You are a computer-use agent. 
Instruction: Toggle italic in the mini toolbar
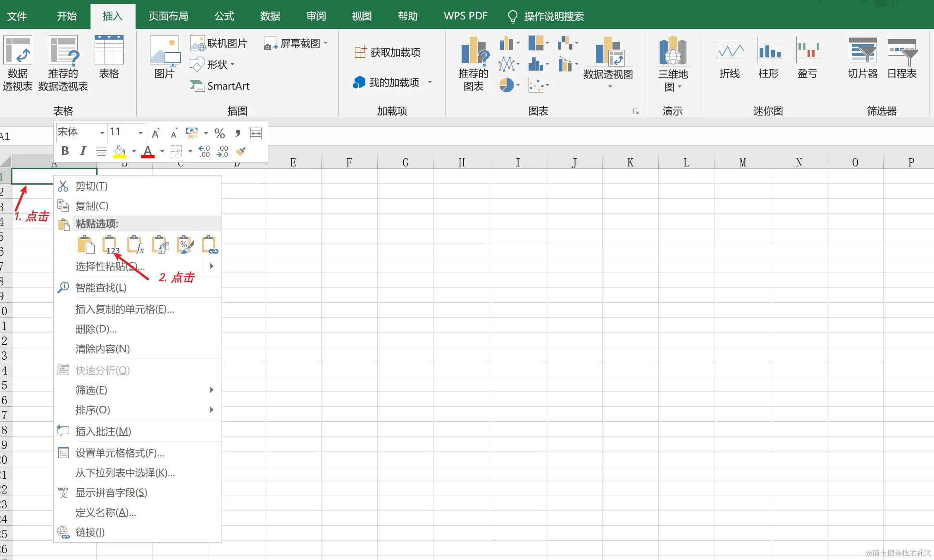(83, 151)
